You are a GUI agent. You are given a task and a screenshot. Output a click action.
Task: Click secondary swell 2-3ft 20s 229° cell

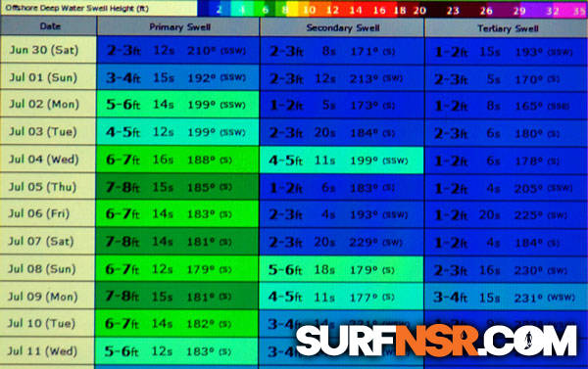coord(342,242)
